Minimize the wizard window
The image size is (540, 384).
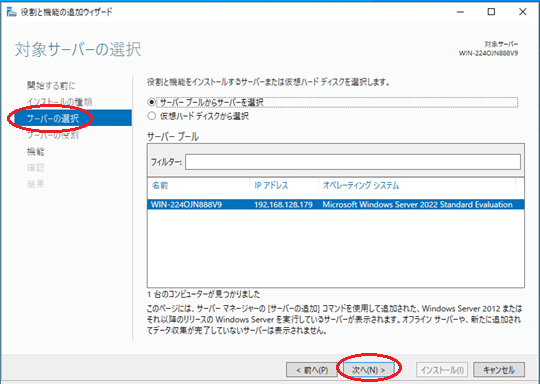460,12
